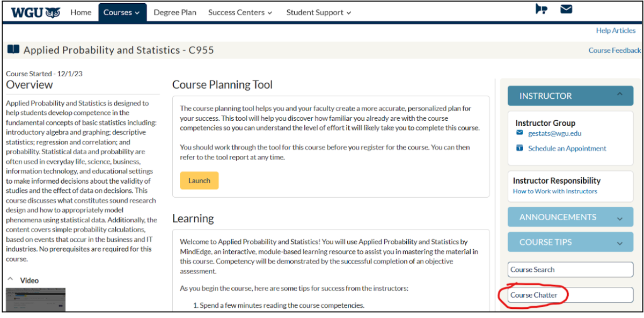The image size is (644, 318).
Task: Click the book icon beside course title
Action: coord(13,49)
